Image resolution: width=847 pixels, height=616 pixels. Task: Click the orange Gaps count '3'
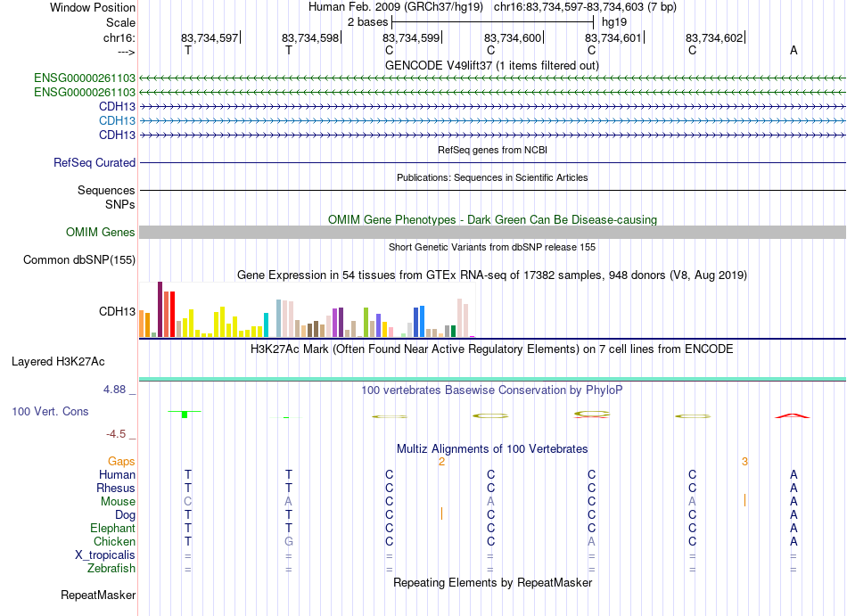pyautogui.click(x=744, y=462)
